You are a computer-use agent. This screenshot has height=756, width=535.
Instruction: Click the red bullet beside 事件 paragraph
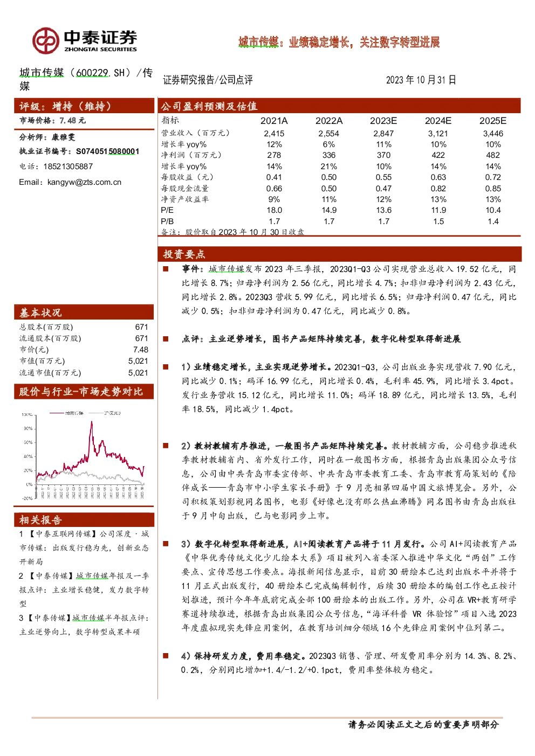tap(166, 268)
